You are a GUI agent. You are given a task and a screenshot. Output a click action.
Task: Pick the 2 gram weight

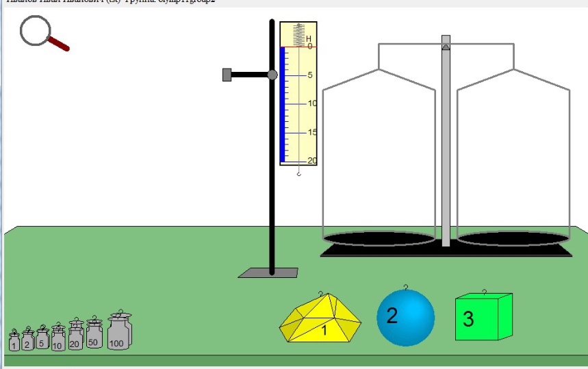coord(27,339)
